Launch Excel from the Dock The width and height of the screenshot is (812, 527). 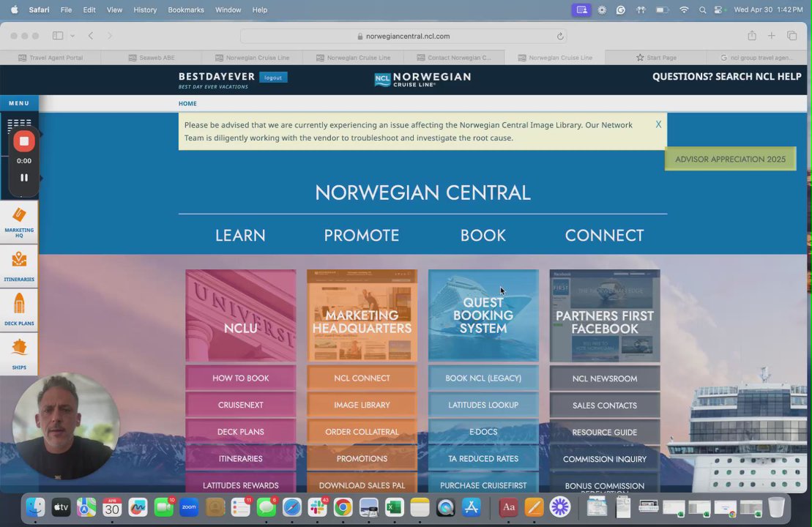(x=394, y=507)
